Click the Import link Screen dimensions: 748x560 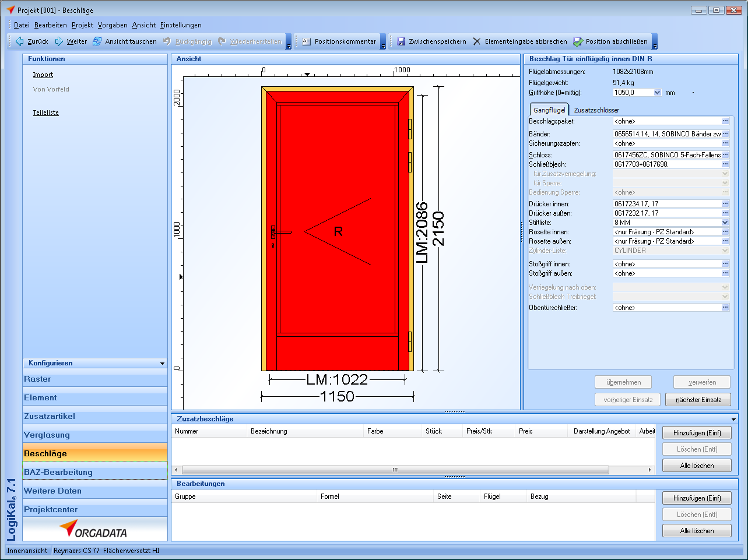(43, 75)
